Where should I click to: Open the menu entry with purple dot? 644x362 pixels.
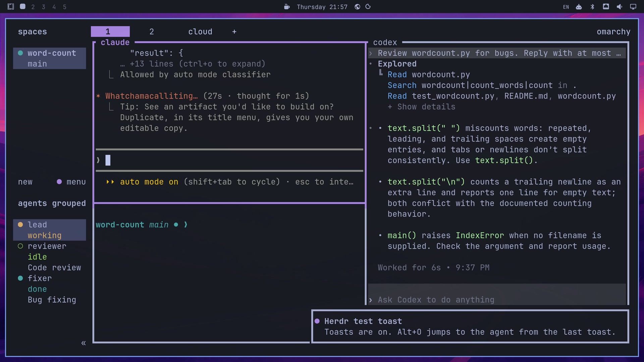(71, 182)
